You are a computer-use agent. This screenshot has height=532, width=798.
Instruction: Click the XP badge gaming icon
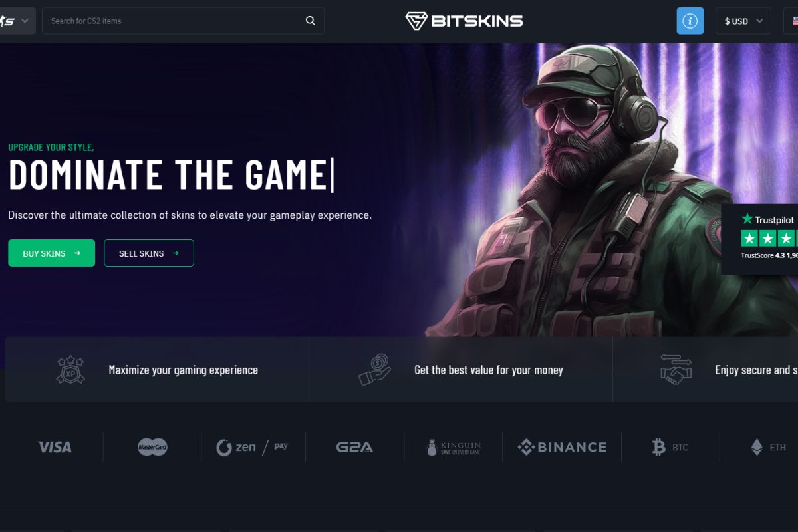[70, 370]
